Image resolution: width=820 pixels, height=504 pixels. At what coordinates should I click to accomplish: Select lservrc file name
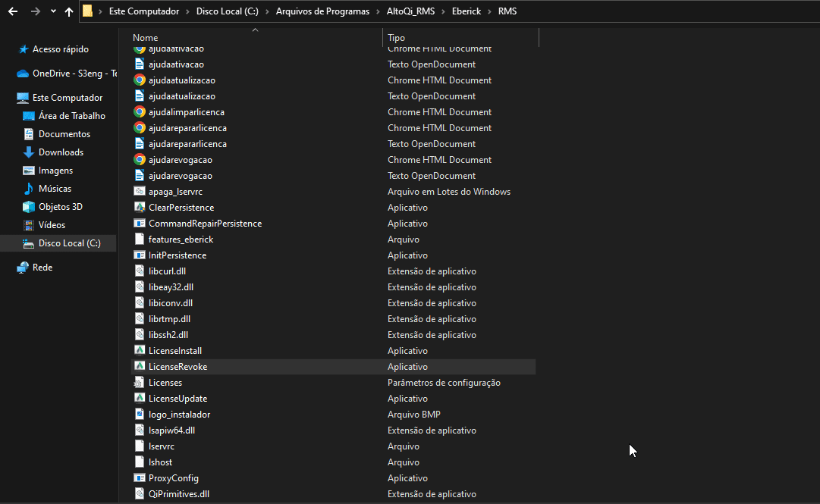(162, 446)
